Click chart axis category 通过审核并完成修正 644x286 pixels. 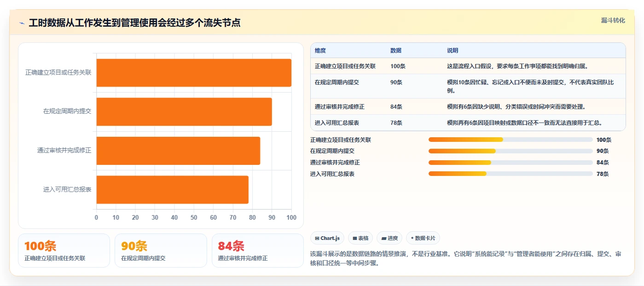pos(64,151)
